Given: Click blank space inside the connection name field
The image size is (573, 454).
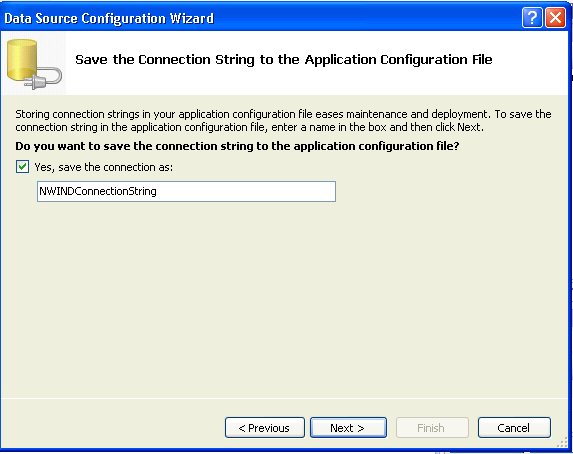Looking at the screenshot, I should point(248,192).
